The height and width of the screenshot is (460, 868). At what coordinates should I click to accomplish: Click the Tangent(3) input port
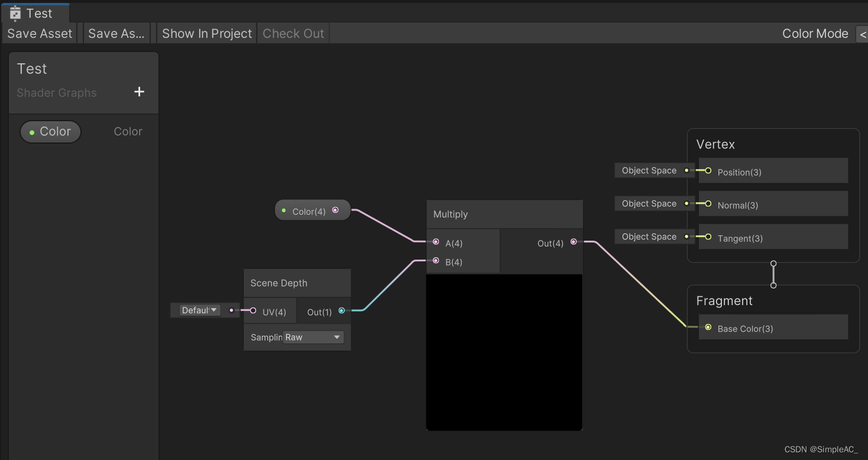click(708, 237)
